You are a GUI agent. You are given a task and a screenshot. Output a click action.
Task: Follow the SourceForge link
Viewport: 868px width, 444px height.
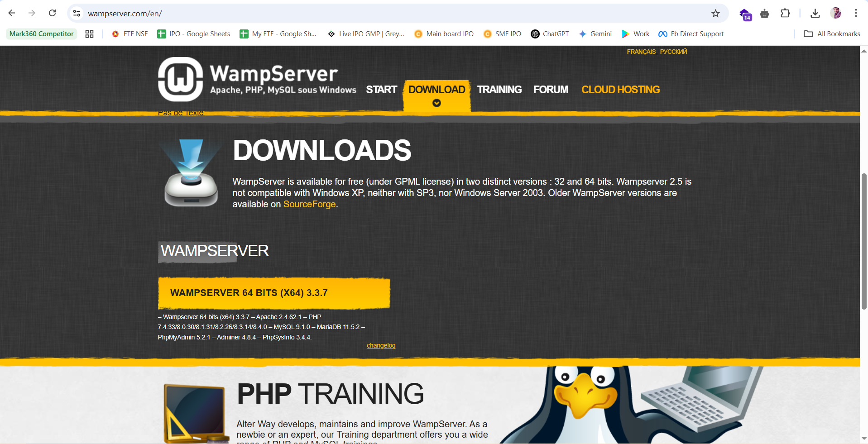pos(309,204)
